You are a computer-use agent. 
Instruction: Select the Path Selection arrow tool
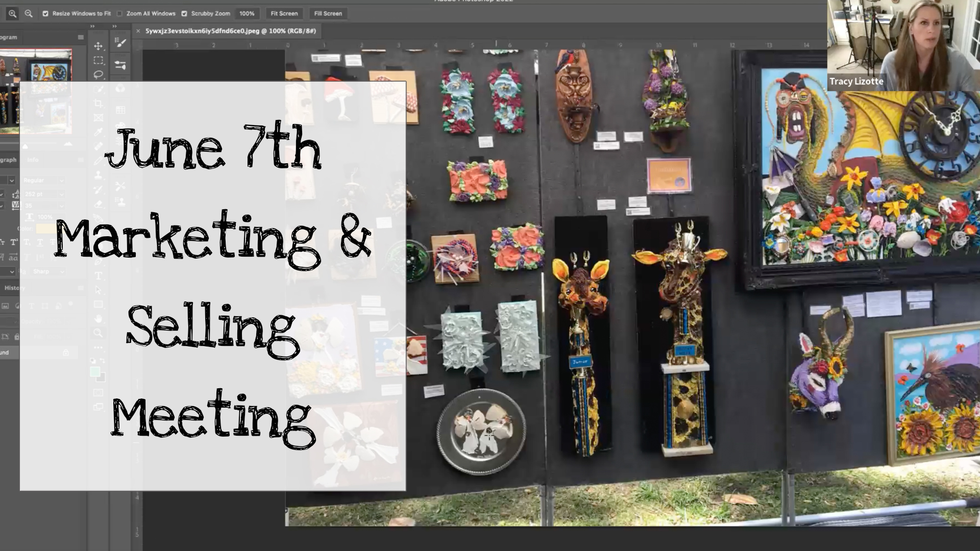point(98,290)
